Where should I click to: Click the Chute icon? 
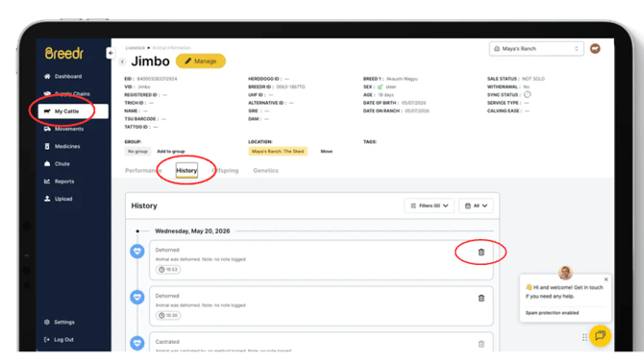(x=47, y=163)
